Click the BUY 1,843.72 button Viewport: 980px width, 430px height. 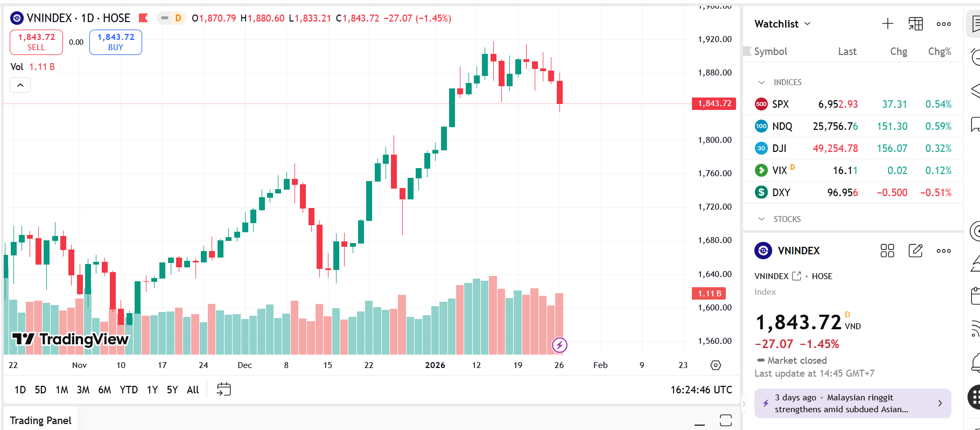[116, 42]
